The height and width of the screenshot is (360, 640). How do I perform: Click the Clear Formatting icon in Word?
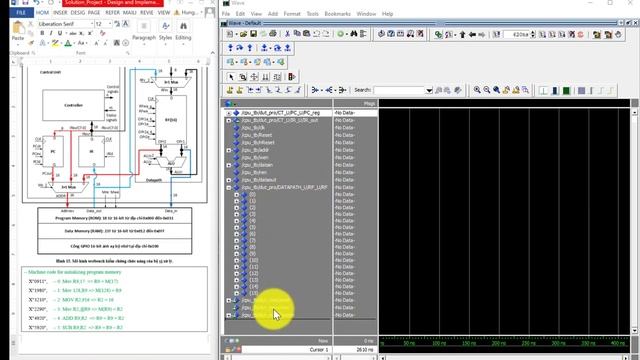(x=103, y=33)
